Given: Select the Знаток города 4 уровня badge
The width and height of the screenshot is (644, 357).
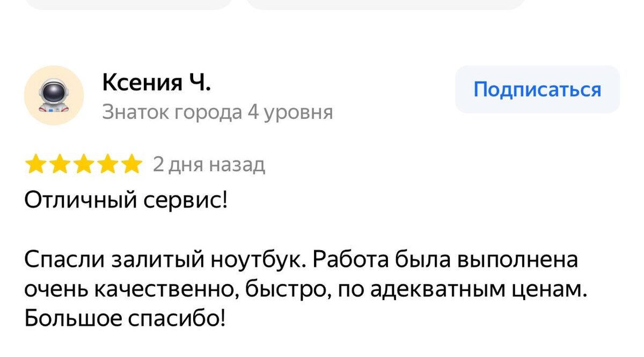Looking at the screenshot, I should click(217, 112).
